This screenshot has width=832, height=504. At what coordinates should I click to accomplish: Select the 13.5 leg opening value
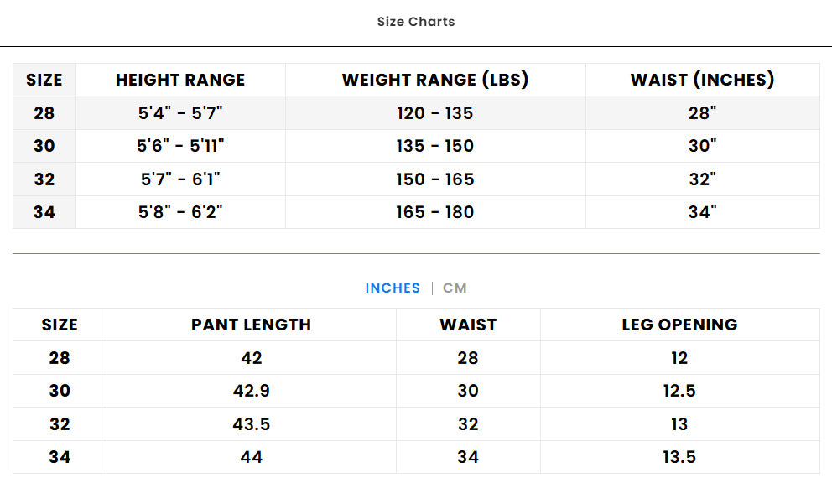(679, 457)
